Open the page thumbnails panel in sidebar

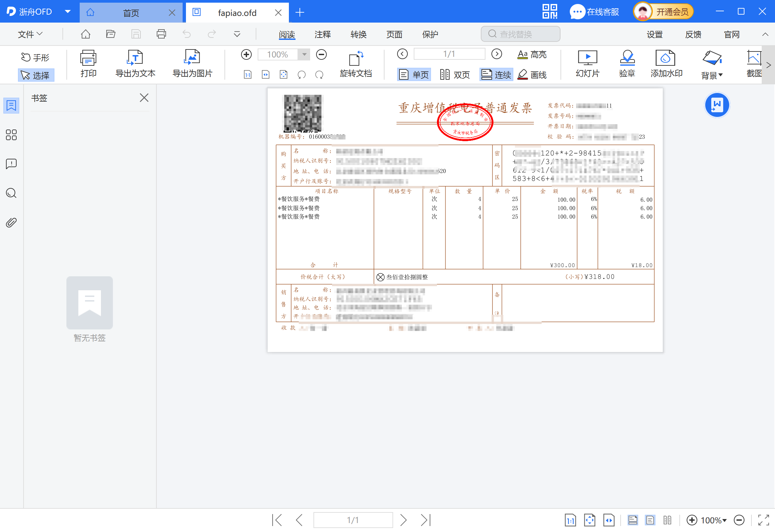pyautogui.click(x=11, y=135)
